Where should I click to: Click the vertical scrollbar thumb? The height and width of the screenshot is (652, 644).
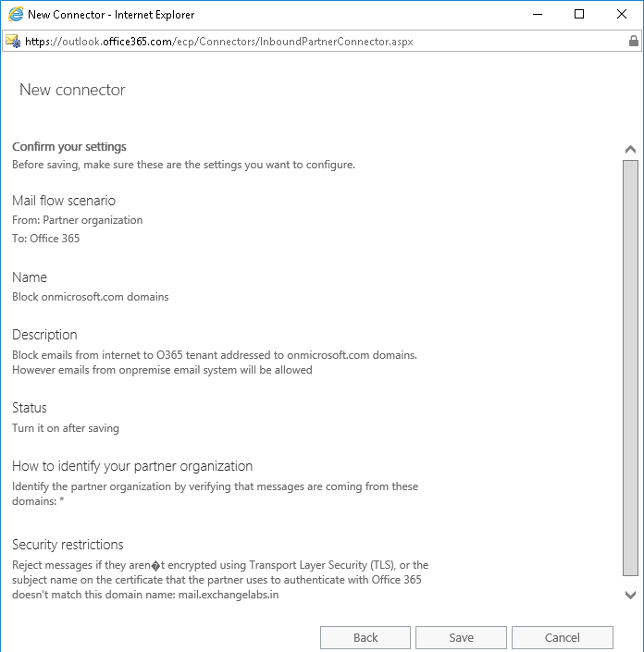coord(630,368)
